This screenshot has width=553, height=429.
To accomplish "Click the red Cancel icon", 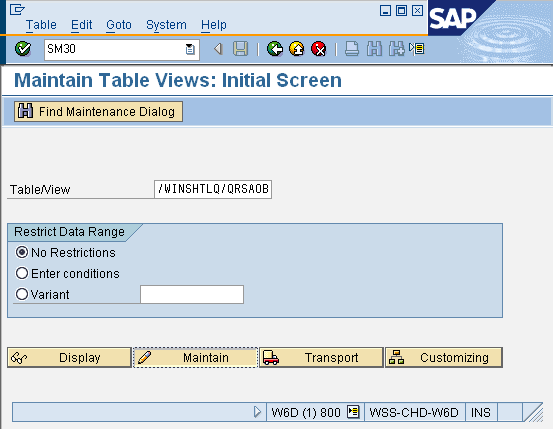I will (319, 49).
